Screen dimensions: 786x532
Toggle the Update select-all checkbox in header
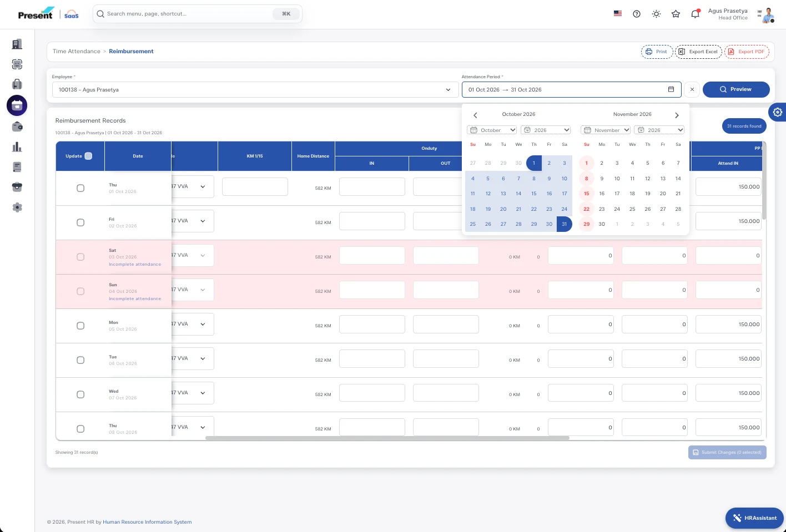coord(88,156)
